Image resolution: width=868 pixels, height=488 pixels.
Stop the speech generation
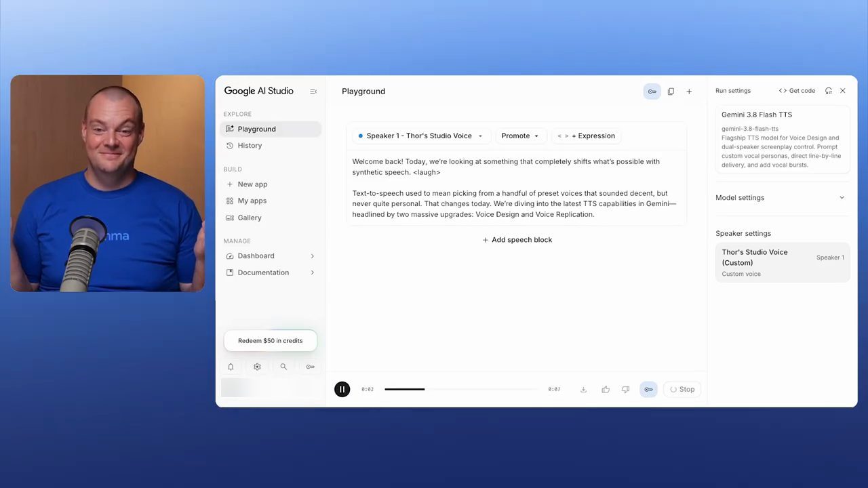click(682, 389)
